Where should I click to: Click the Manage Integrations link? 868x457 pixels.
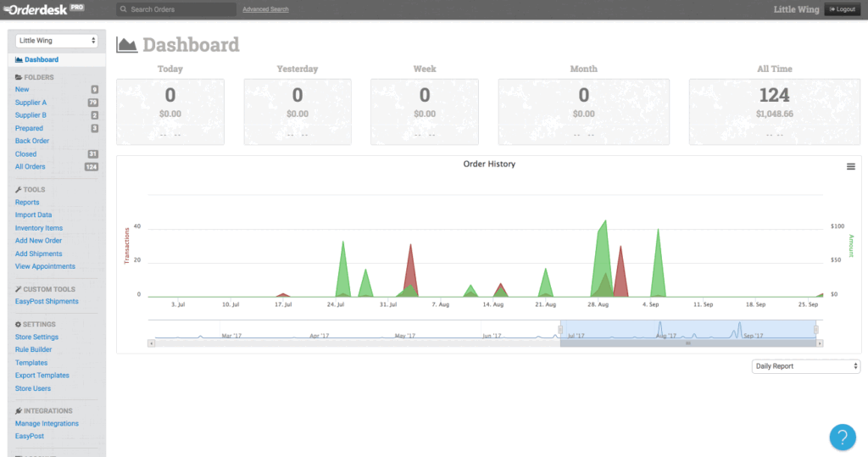point(47,423)
